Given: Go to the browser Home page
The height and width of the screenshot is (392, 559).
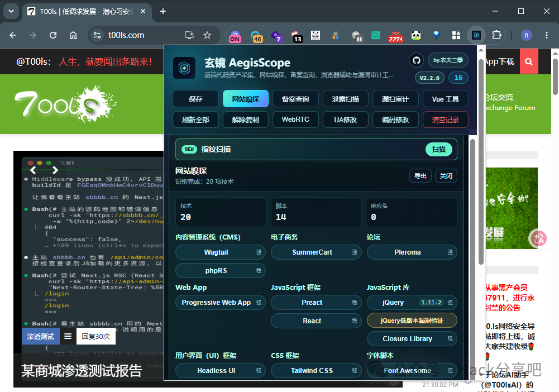Looking at the screenshot, I should (x=73, y=35).
